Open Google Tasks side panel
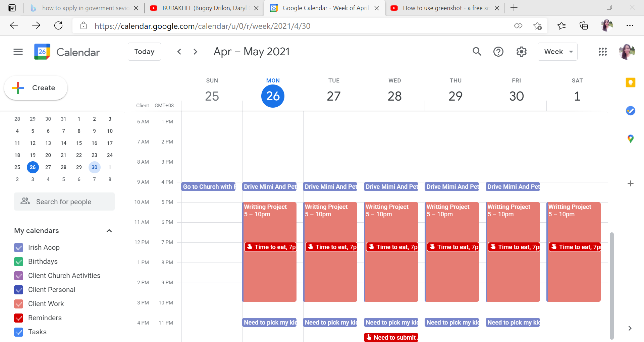The image size is (644, 342). pos(631,111)
